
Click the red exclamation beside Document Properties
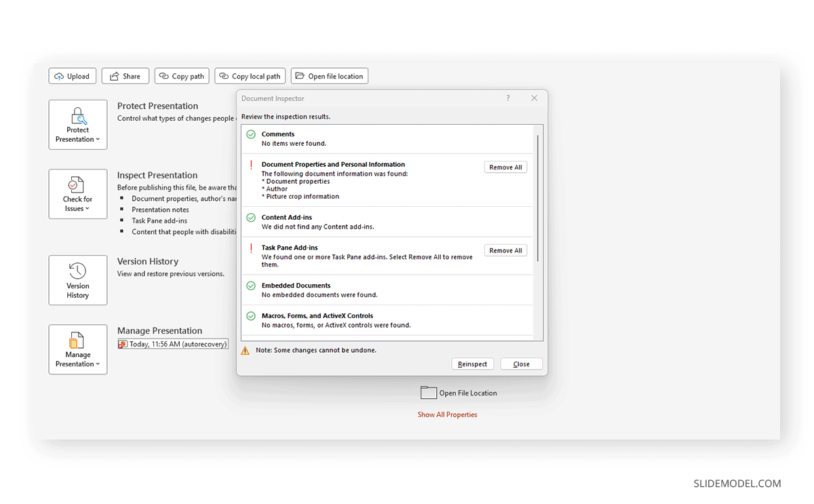[251, 165]
